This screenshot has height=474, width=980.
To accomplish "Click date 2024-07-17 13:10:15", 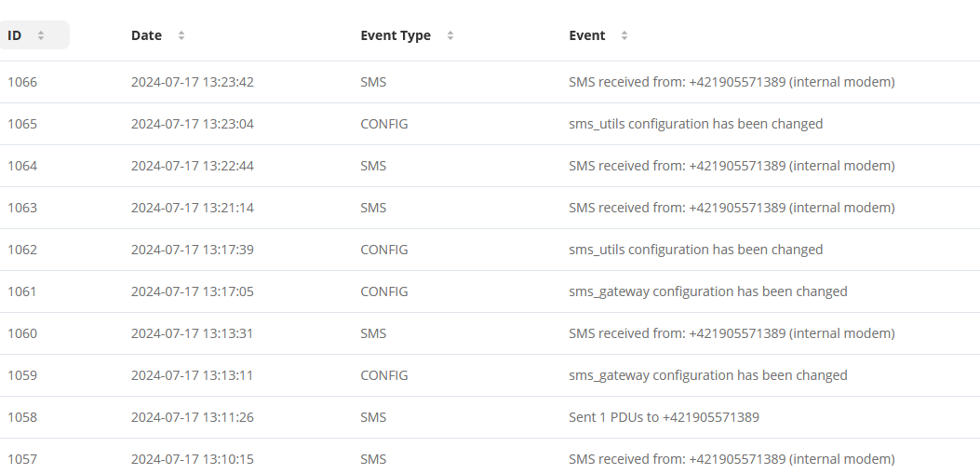I will (x=193, y=459).
